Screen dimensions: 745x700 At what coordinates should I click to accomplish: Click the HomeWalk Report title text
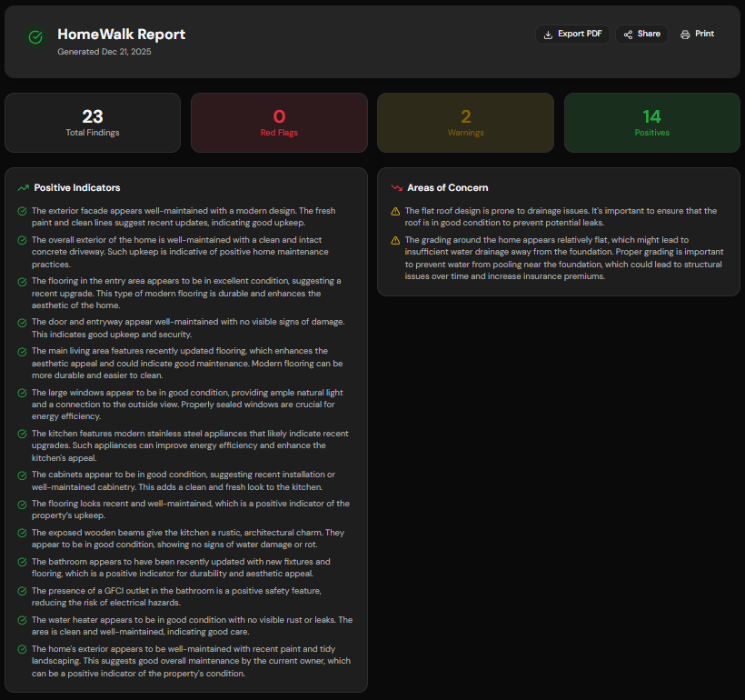(x=120, y=34)
